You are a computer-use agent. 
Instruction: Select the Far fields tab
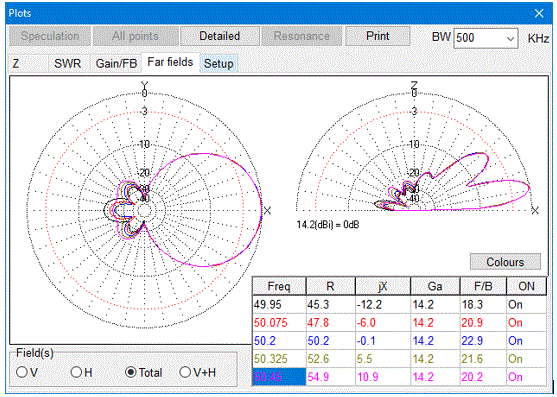click(170, 62)
